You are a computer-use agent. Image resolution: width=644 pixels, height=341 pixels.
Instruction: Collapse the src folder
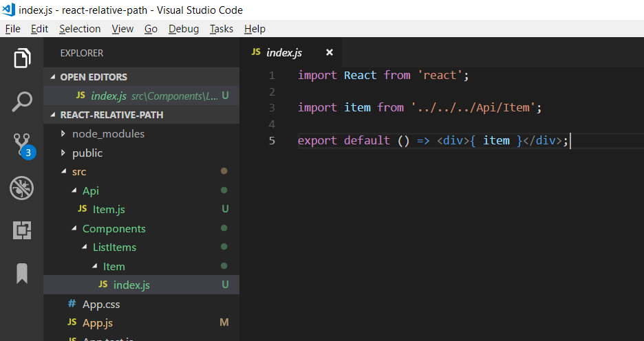[x=63, y=171]
